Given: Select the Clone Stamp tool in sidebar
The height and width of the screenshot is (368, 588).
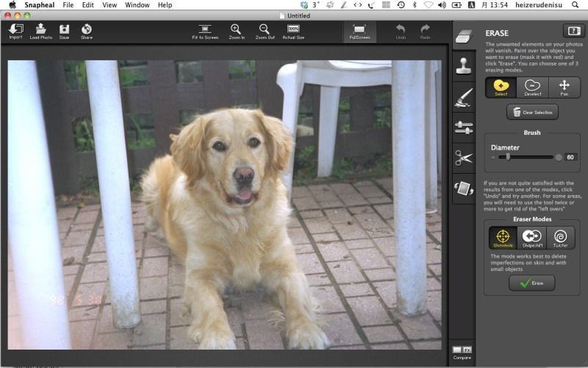Looking at the screenshot, I should (464, 66).
